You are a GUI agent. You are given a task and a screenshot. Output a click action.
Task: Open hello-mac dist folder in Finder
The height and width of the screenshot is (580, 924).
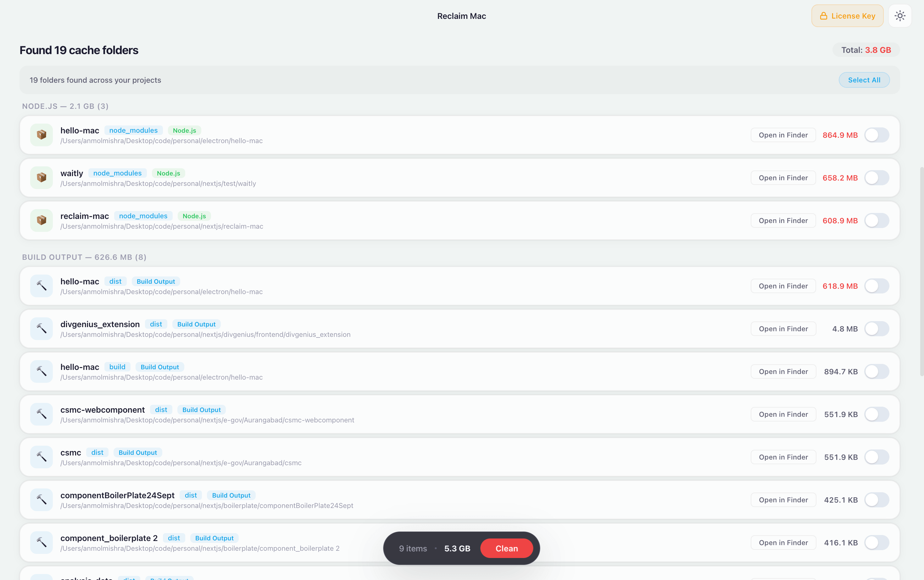783,286
